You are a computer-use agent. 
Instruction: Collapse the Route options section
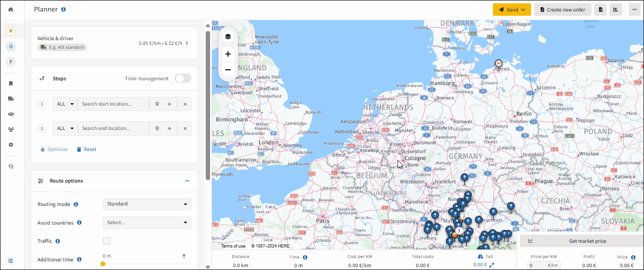[x=187, y=181]
